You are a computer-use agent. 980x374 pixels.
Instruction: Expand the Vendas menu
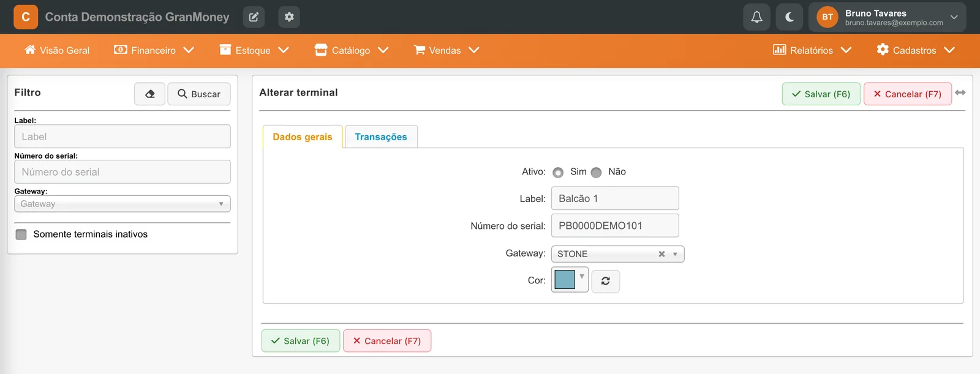447,50
